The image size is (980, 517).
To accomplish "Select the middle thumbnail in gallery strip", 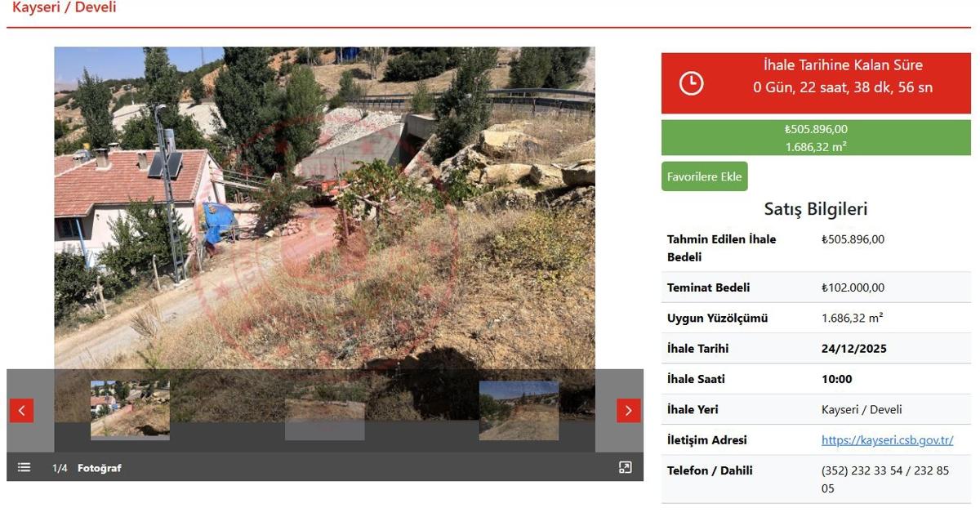I will click(324, 409).
